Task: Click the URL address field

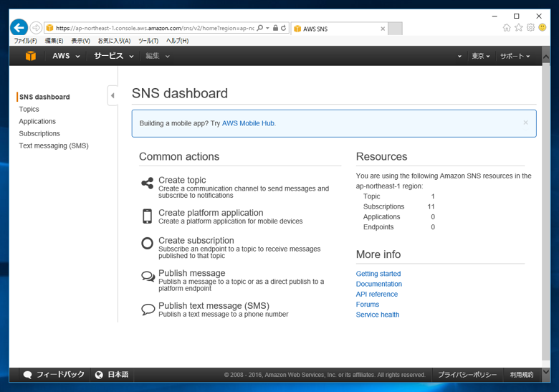Action: pyautogui.click(x=155, y=28)
